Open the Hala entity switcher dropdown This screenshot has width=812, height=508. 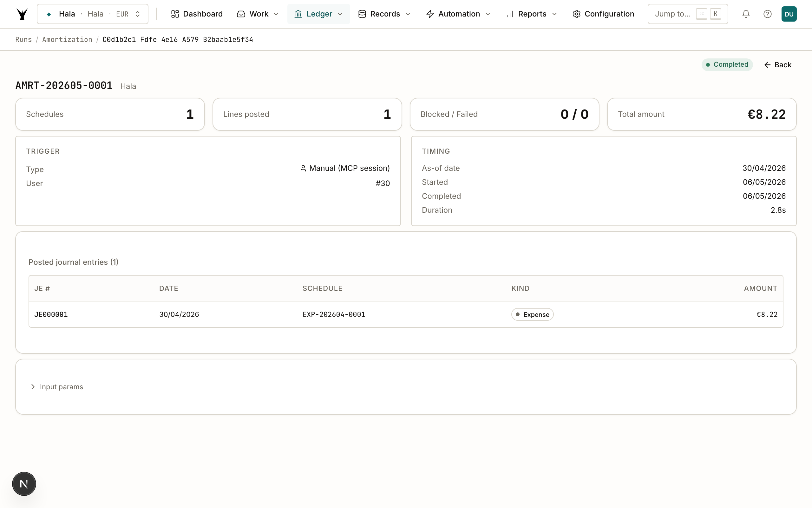(x=92, y=14)
